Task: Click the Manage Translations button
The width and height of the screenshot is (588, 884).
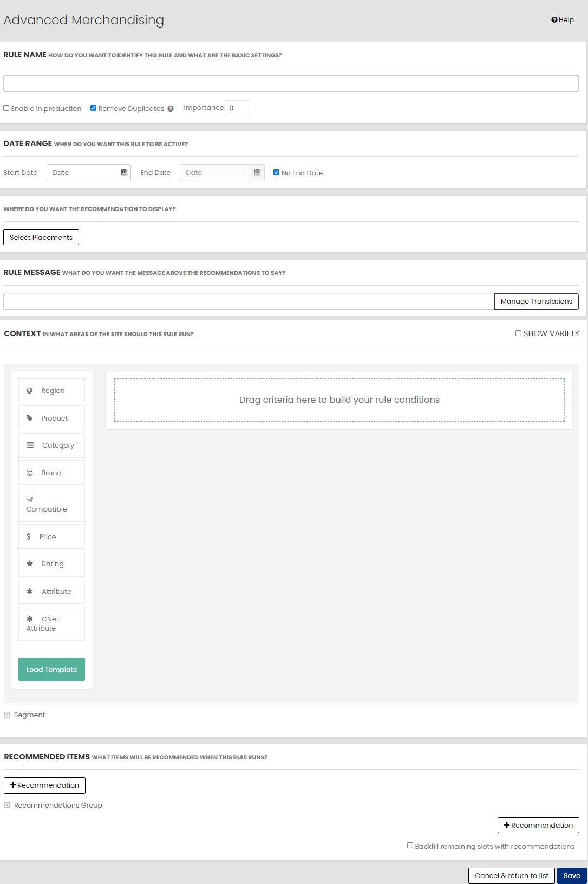Action: click(536, 302)
